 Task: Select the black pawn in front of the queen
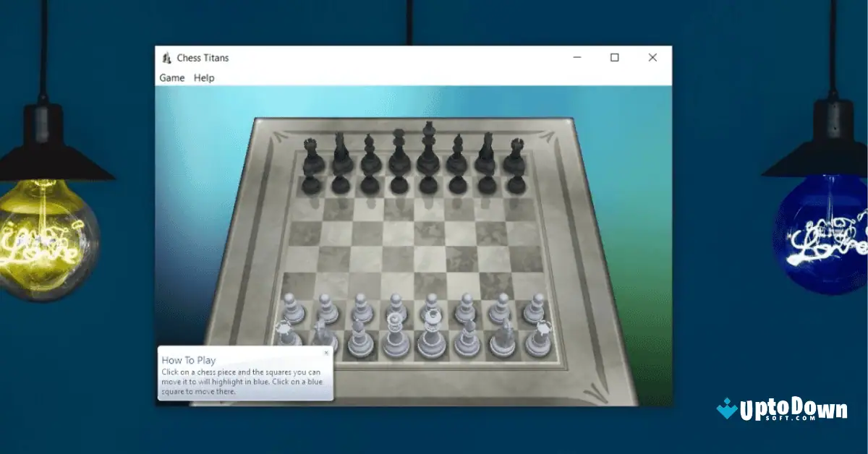(x=396, y=186)
